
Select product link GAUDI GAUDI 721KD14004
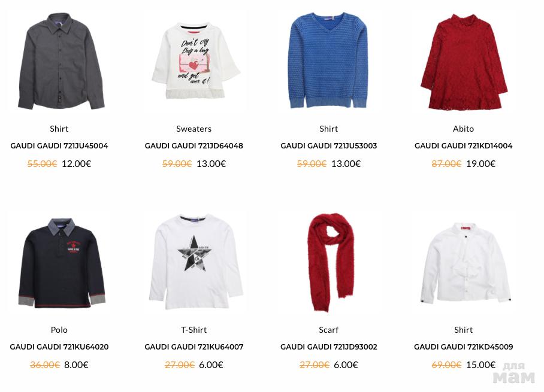(x=464, y=146)
